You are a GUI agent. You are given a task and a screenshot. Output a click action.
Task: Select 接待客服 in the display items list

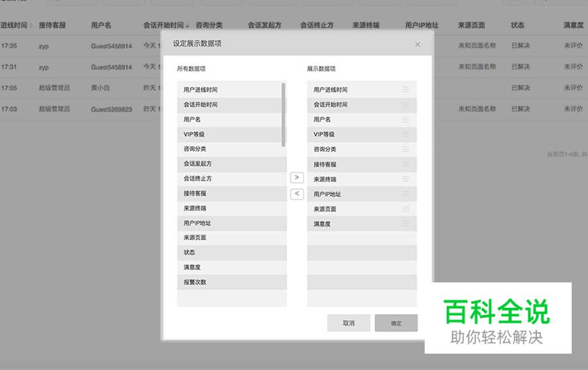click(x=362, y=164)
